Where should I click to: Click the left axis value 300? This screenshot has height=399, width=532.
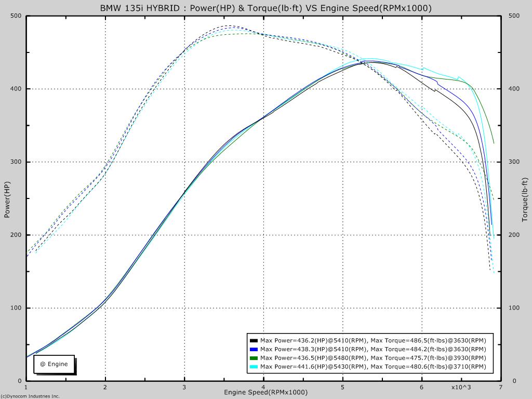point(16,162)
